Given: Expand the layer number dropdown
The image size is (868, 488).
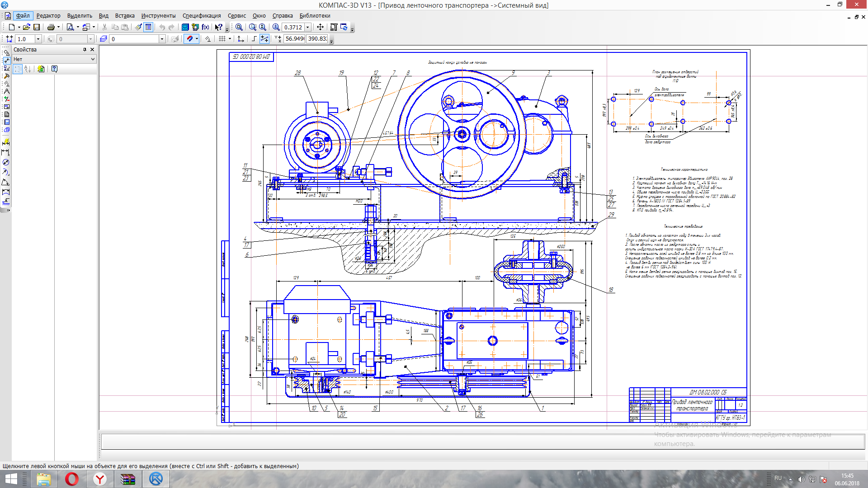Looking at the screenshot, I should [162, 39].
